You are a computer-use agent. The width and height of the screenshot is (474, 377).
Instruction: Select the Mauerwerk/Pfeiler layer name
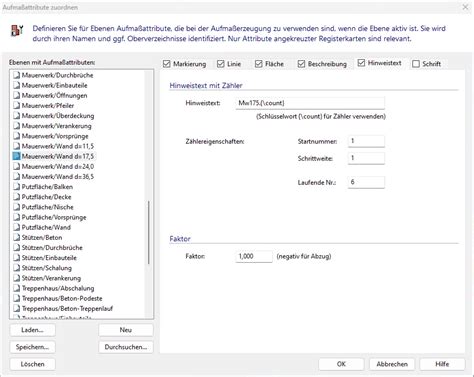pyautogui.click(x=48, y=106)
